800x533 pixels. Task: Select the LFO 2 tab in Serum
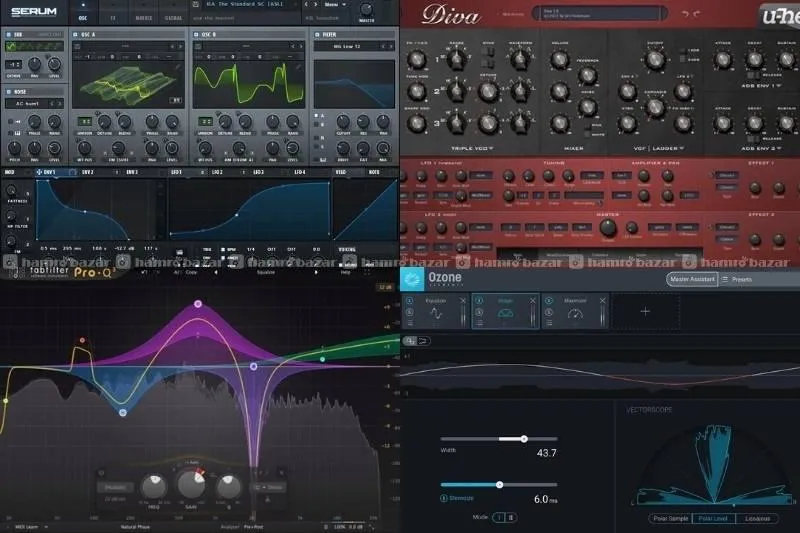pyautogui.click(x=217, y=172)
